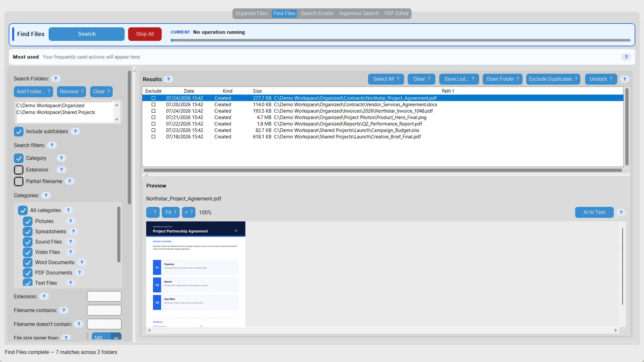Open help icon next to Extension filter checkbox
644x362 pixels.
[62, 170]
